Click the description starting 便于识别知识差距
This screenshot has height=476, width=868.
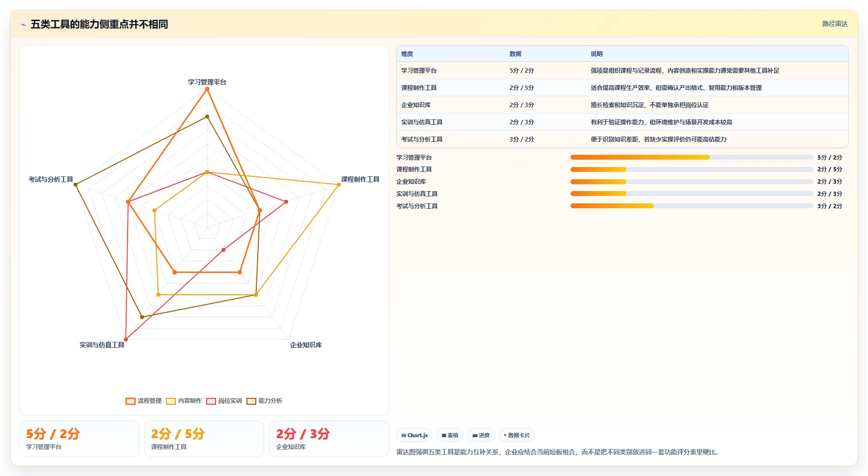(658, 140)
